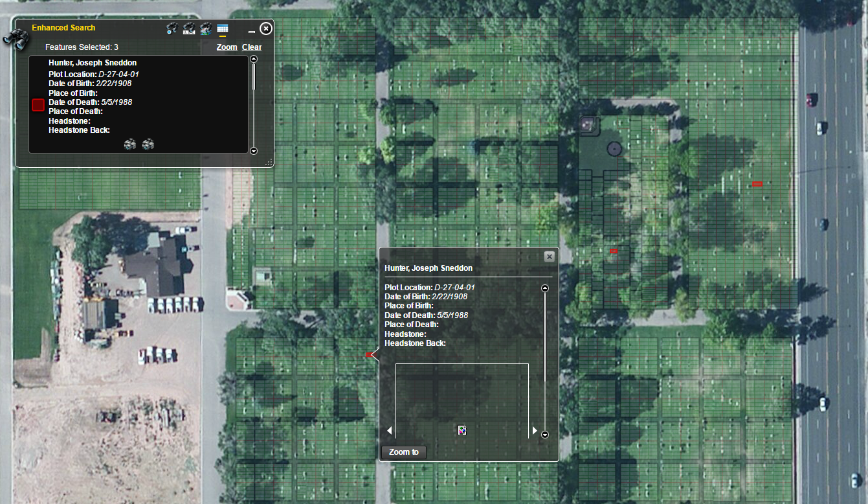
Task: Open first camera icon in search result
Action: (130, 144)
